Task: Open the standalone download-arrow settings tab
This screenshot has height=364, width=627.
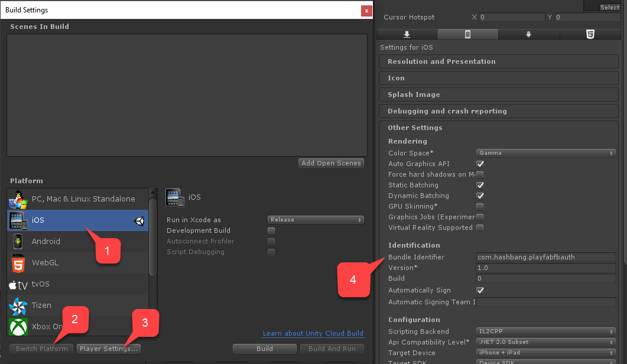Action: click(x=407, y=34)
